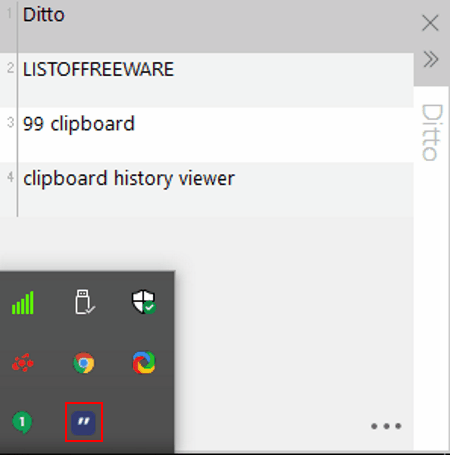Screen dimensions: 450x455
Task: Select the 99 clipboard clip entry
Action: 207,135
